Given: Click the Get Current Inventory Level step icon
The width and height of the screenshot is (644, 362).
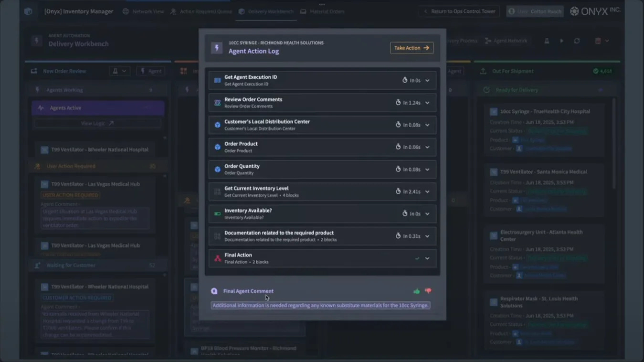Looking at the screenshot, I should (217, 192).
